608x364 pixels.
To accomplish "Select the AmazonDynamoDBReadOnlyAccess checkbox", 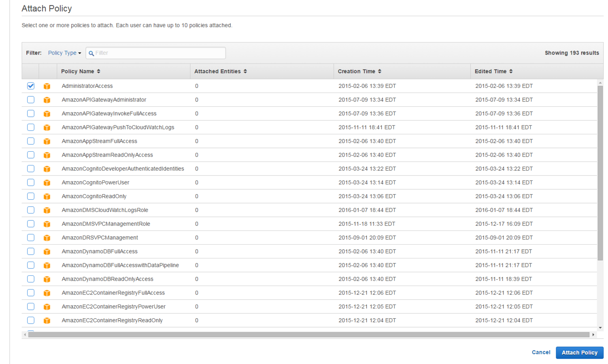I will [x=31, y=279].
